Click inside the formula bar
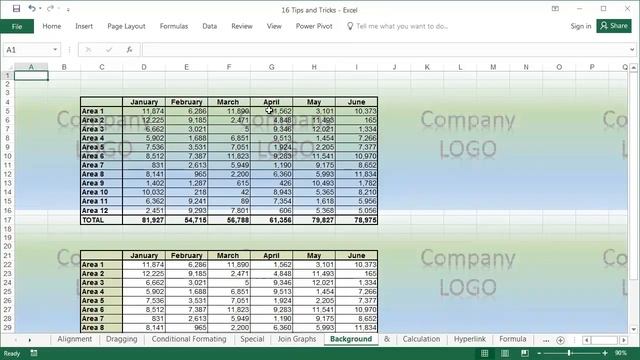This screenshot has width=640, height=360. pyautogui.click(x=386, y=50)
